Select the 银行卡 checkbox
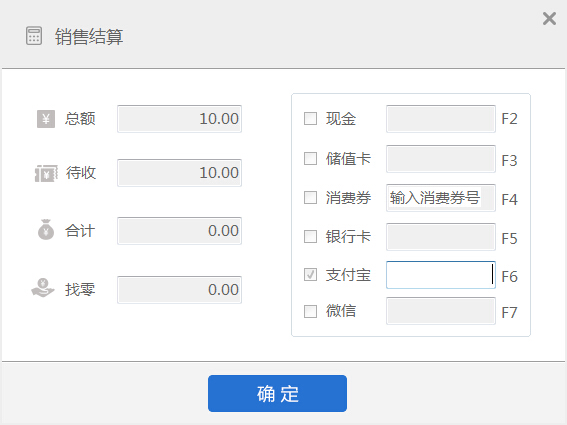The height and width of the screenshot is (425, 567). point(310,237)
